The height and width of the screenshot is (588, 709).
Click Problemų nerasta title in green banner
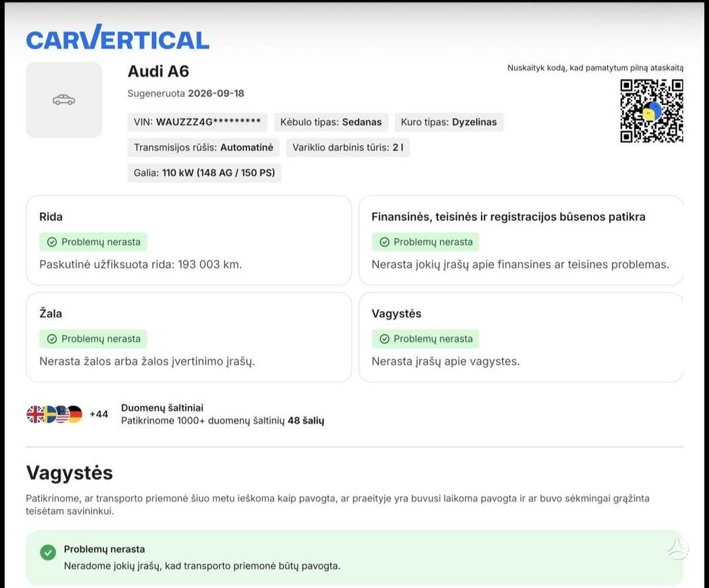(105, 549)
